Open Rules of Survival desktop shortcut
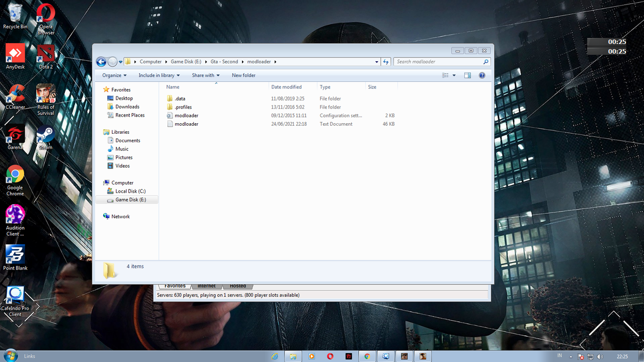The image size is (644, 362). [46, 100]
